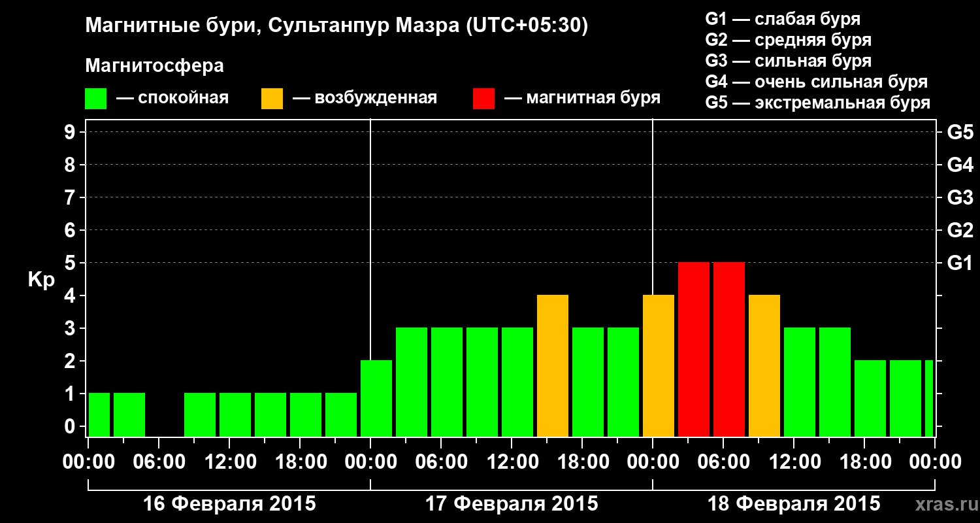Click the orange bar starting at midnight 18 February
The width and height of the screenshot is (980, 523).
pos(659,365)
